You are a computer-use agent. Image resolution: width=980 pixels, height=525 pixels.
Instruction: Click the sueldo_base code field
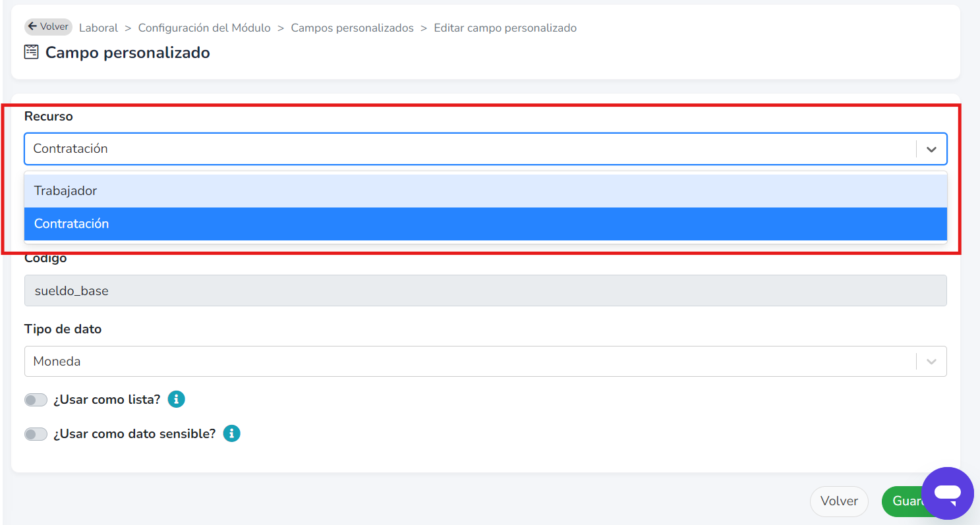485,290
